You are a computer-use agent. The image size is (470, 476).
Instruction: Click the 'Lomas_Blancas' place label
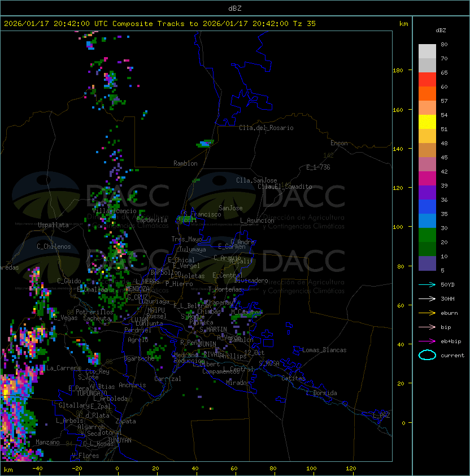(324, 350)
